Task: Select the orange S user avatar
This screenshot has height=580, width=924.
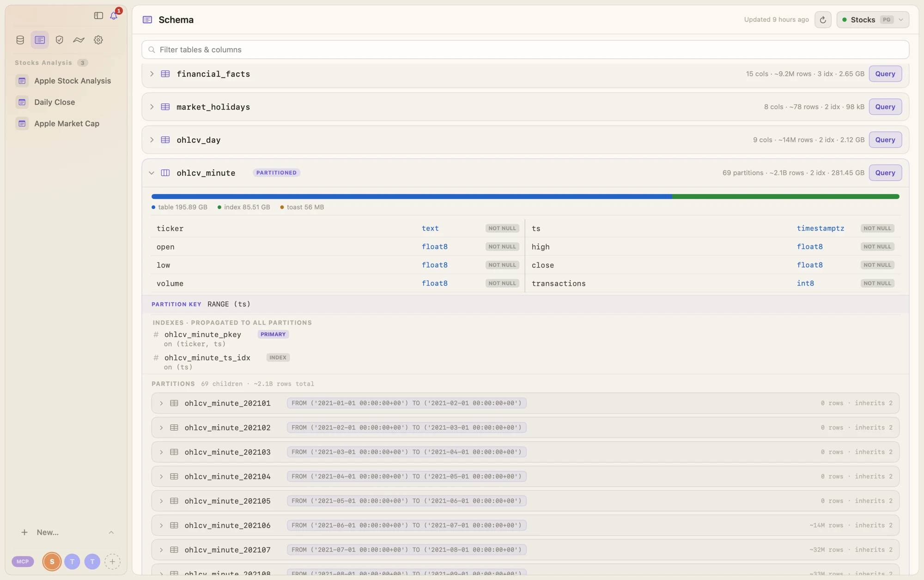Action: pos(52,562)
